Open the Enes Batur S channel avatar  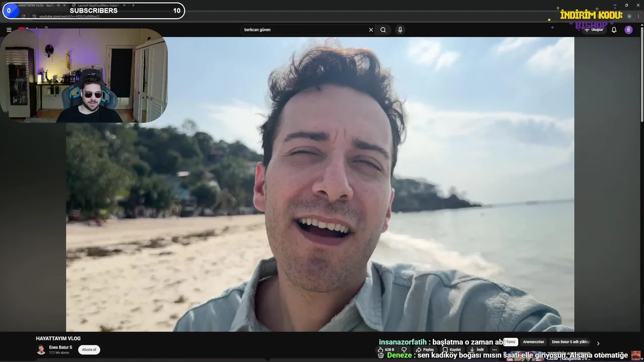[41, 349]
